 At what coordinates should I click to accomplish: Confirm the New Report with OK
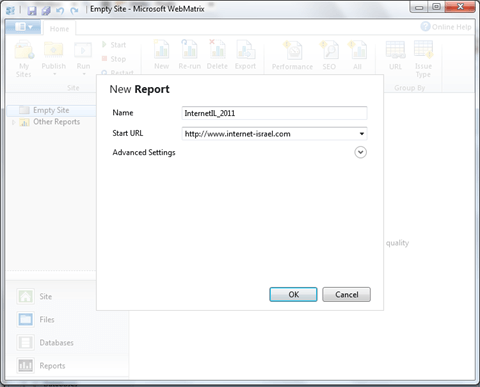[293, 295]
